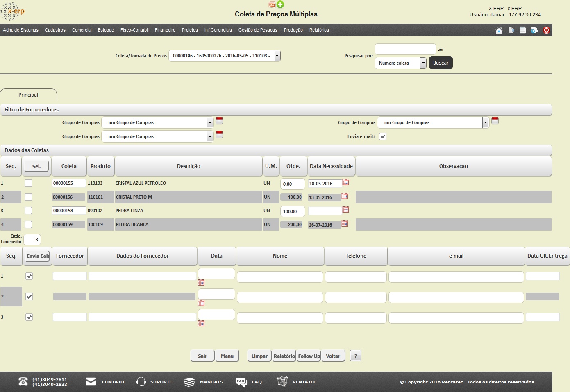Click the Qtde. Fonecedor input field
This screenshot has width=570, height=392.
(32, 240)
